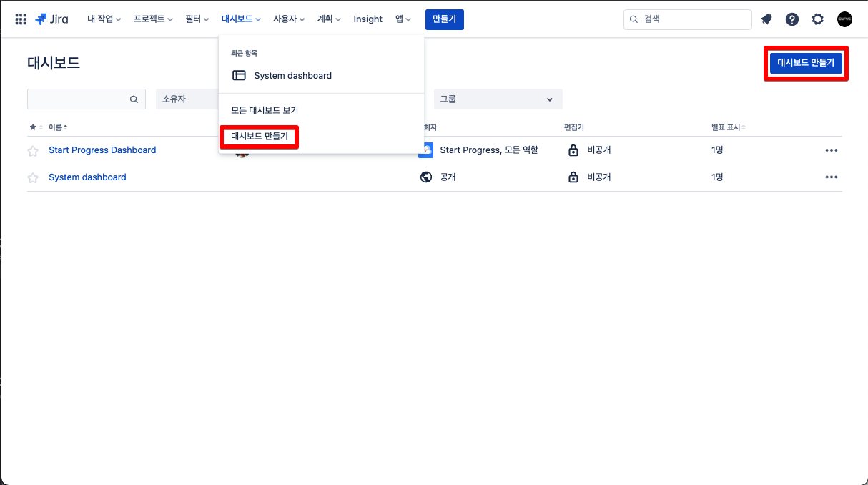Open the user profile avatar
868x485 pixels.
pyautogui.click(x=844, y=19)
